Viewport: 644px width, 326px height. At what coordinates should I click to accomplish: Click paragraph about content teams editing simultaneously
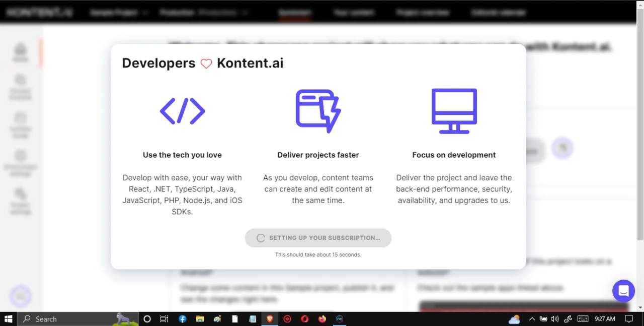pos(318,189)
